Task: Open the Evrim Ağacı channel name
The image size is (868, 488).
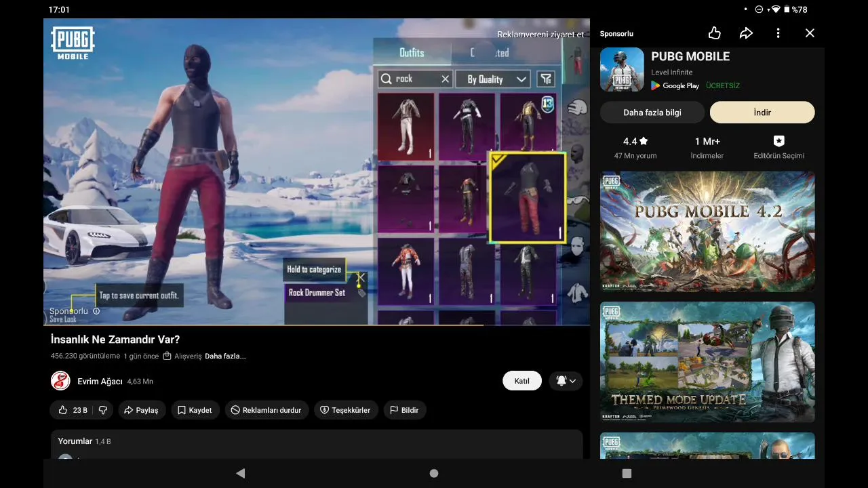Action: click(x=100, y=382)
